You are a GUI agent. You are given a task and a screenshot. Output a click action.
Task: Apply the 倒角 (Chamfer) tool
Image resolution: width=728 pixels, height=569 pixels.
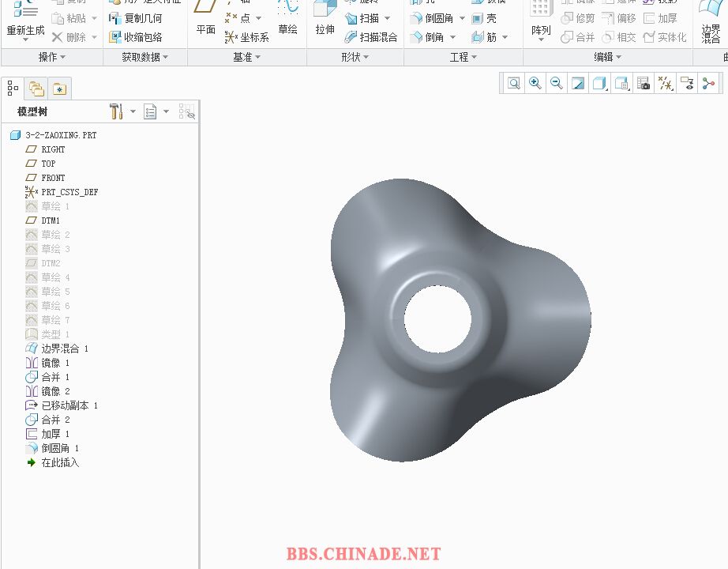coord(427,37)
